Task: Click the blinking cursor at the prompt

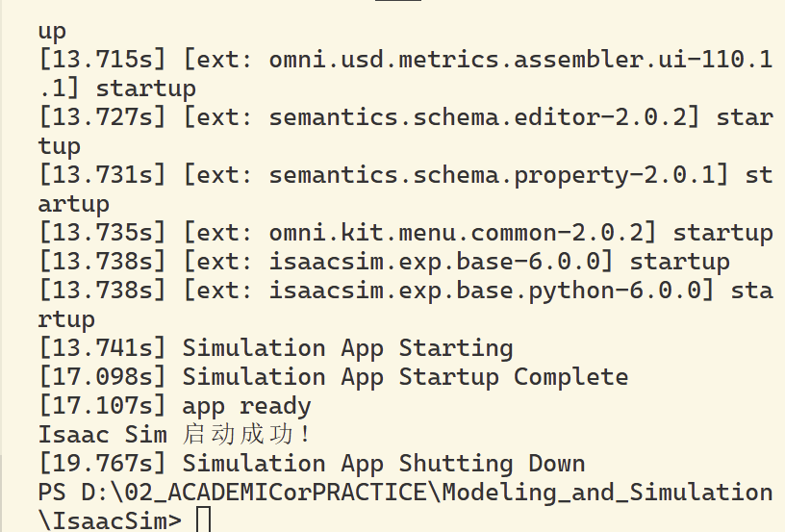Action: point(204,519)
